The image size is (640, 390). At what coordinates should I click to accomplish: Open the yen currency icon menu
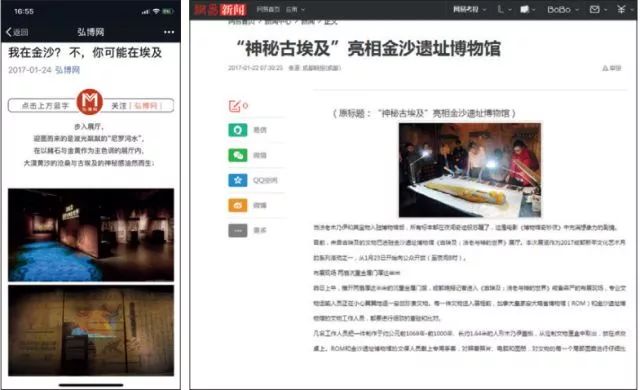pyautogui.click(x=621, y=9)
